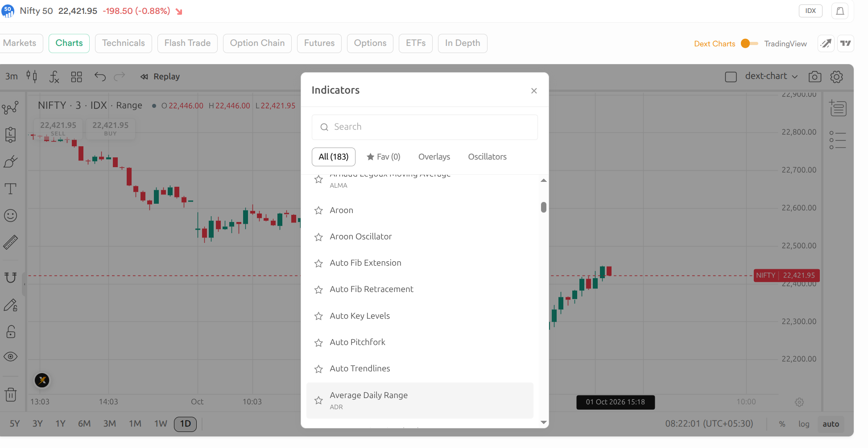
Task: Open the IDX exchange selector
Action: [810, 11]
